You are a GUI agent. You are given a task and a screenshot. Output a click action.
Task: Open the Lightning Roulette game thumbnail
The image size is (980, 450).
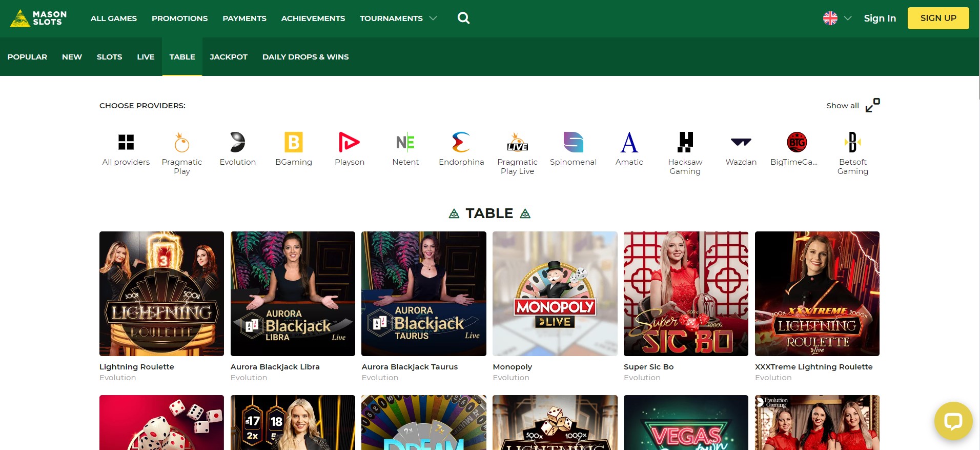click(161, 294)
